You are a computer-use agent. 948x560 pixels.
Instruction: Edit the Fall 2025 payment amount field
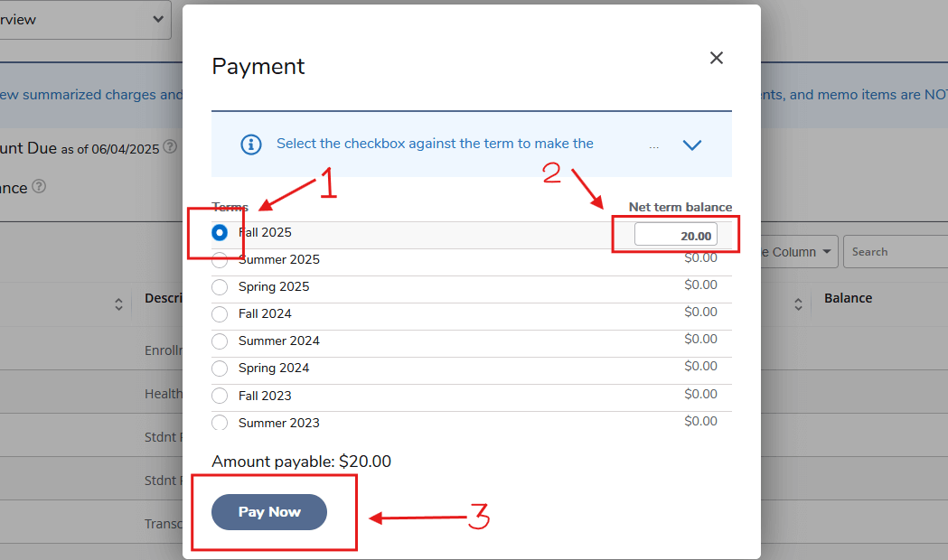676,235
